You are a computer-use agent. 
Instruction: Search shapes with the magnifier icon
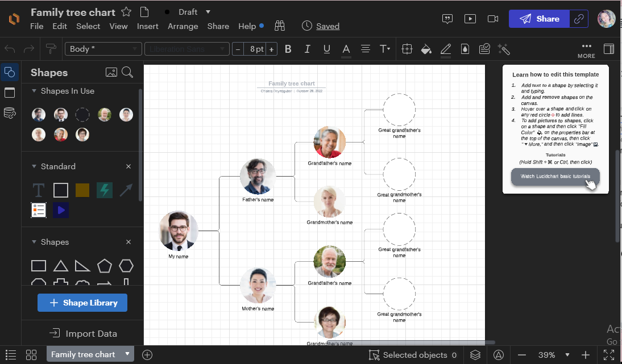click(127, 72)
